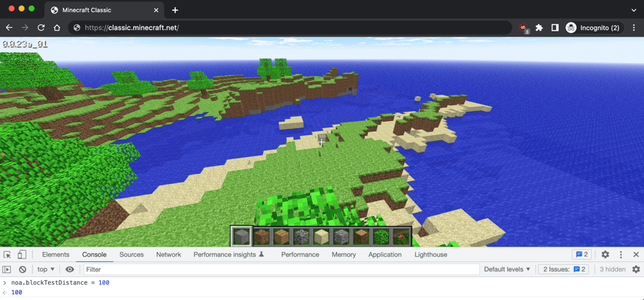The height and width of the screenshot is (300, 644).
Task: Switch to the Application tab
Action: pos(385,255)
